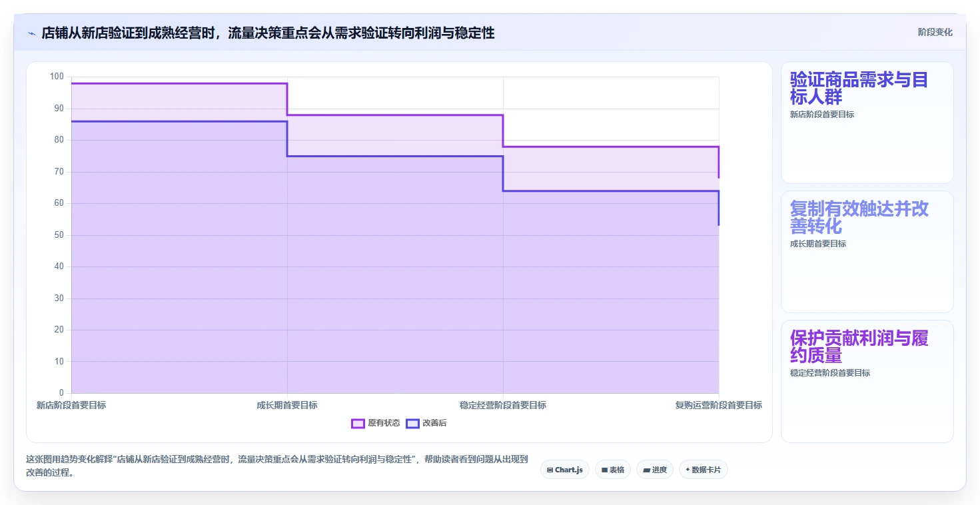The height and width of the screenshot is (505, 980).
Task: Click the 新店阶段首要目标 caption in first card
Action: (x=822, y=115)
